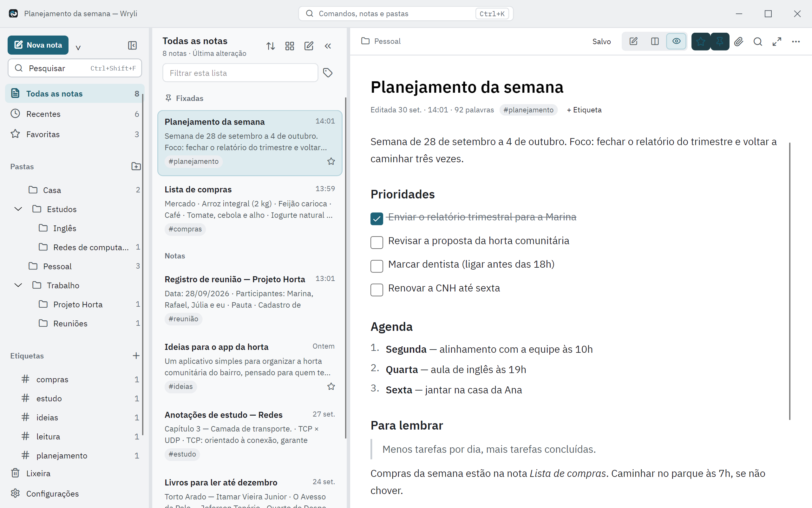Click the Filtrar esta lista field
The height and width of the screenshot is (508, 812).
tap(240, 73)
